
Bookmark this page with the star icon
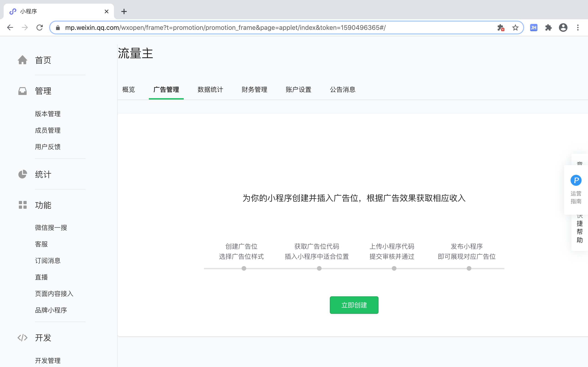[515, 28]
